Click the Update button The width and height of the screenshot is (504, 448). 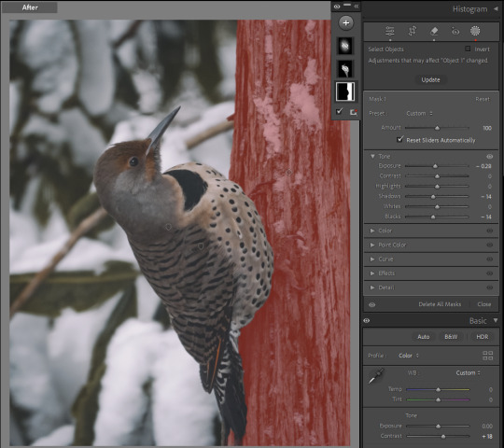click(430, 79)
